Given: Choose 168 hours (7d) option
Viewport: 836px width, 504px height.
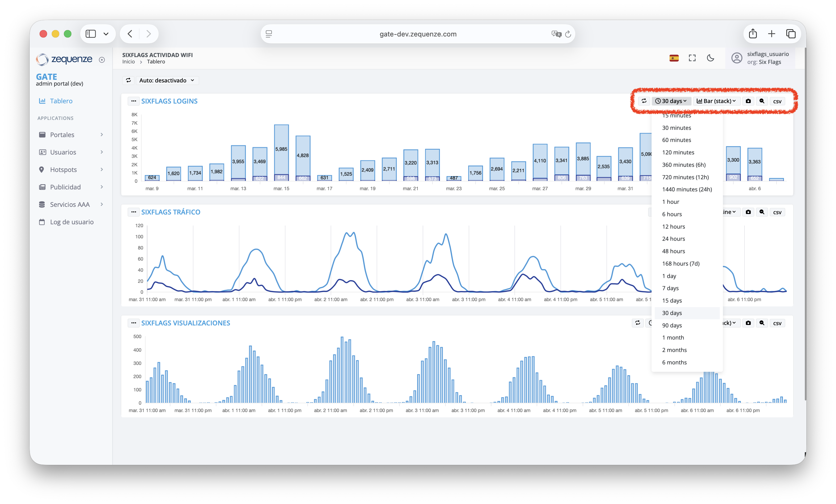Looking at the screenshot, I should coord(681,264).
